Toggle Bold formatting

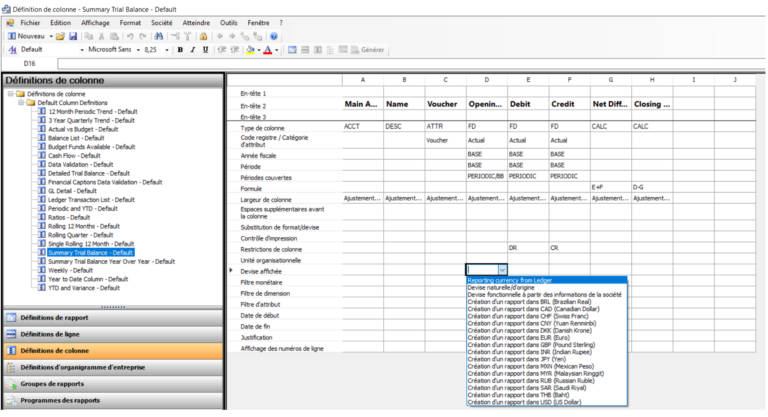[180, 49]
